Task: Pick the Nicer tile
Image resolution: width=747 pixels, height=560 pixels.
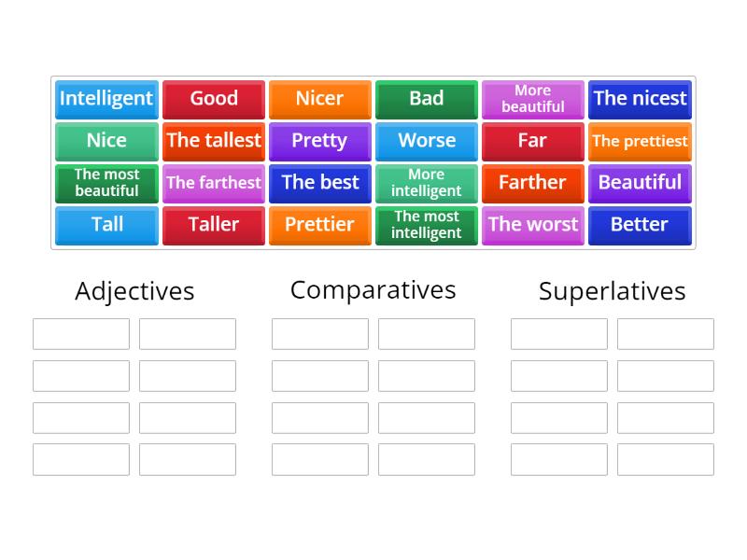Action: coord(319,99)
